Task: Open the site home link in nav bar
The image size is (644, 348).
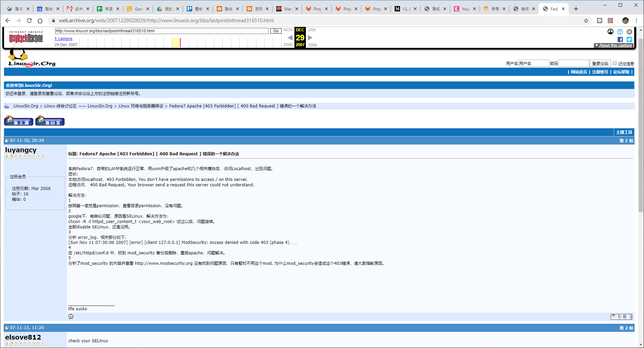Action: coord(579,72)
